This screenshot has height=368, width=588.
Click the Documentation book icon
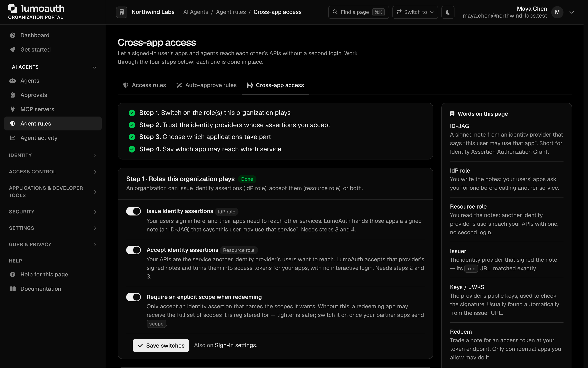point(13,289)
